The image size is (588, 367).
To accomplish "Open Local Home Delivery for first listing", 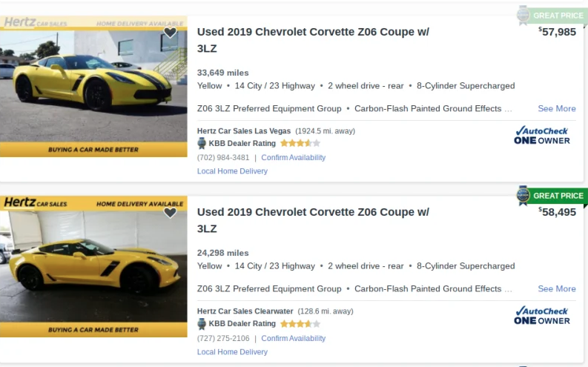I will tap(232, 171).
